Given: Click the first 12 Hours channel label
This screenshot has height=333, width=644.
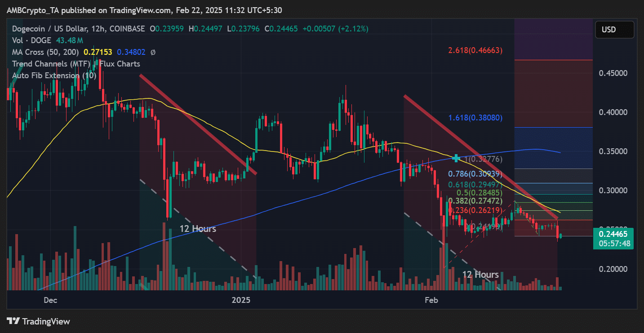Looking at the screenshot, I should pyautogui.click(x=198, y=229).
